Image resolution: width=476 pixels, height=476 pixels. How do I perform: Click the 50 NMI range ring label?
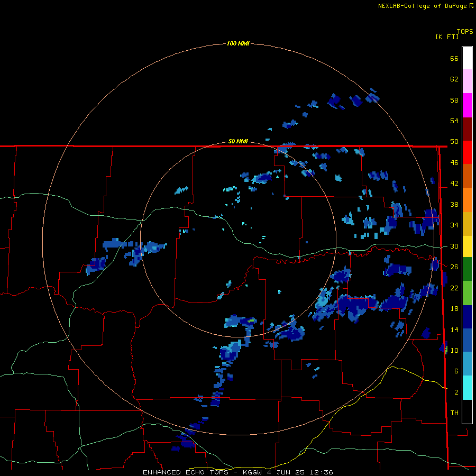(x=238, y=141)
